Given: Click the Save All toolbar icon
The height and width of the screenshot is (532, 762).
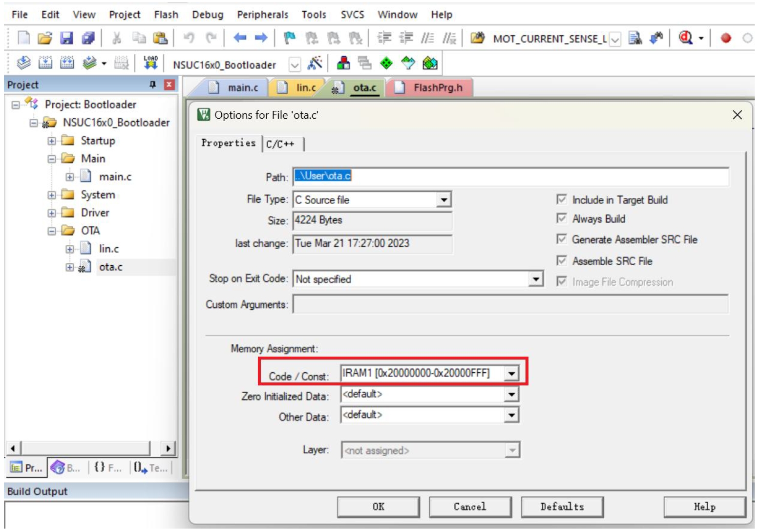Looking at the screenshot, I should pos(88,38).
